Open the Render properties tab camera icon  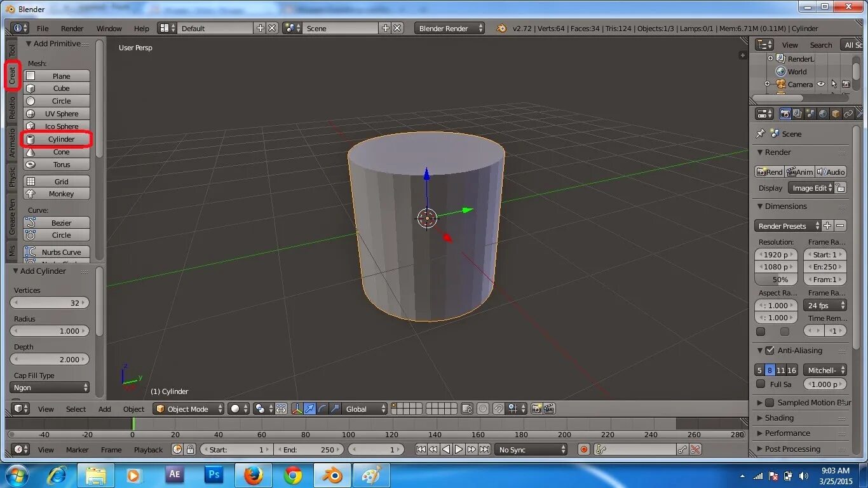785,114
